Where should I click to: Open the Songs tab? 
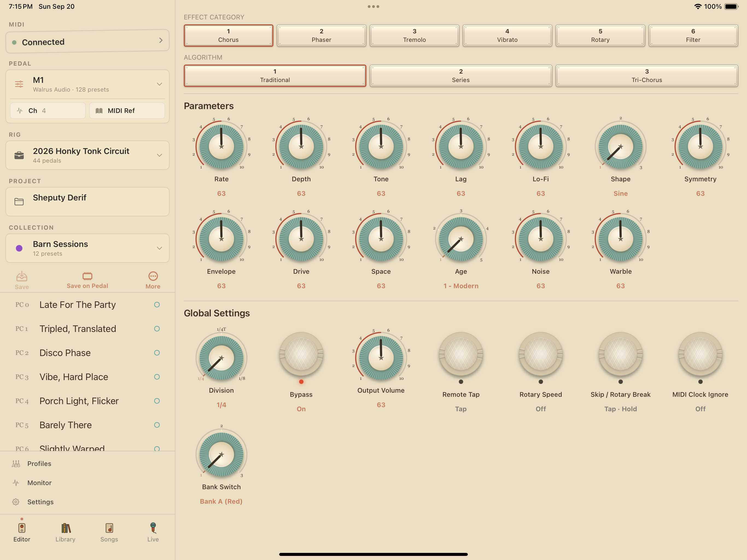[x=109, y=532]
